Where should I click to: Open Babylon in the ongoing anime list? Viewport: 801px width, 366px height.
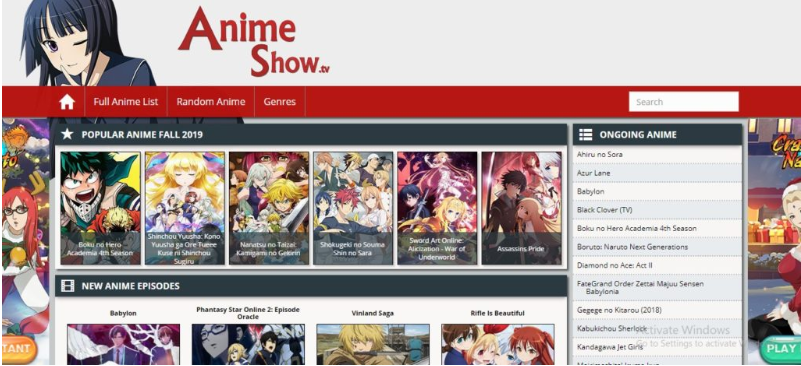point(591,191)
